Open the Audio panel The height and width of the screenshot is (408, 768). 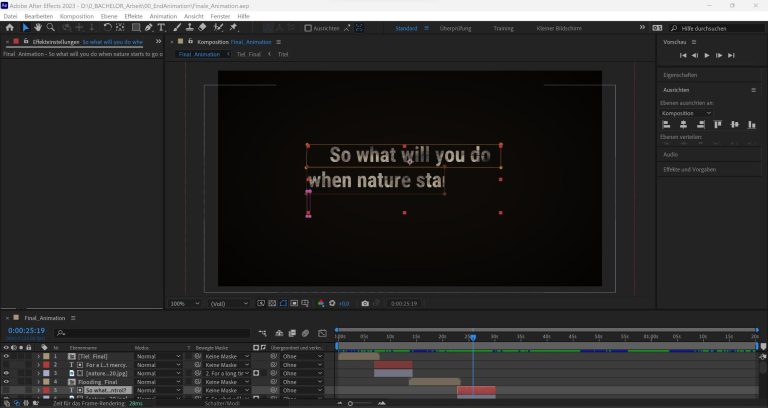(670, 155)
